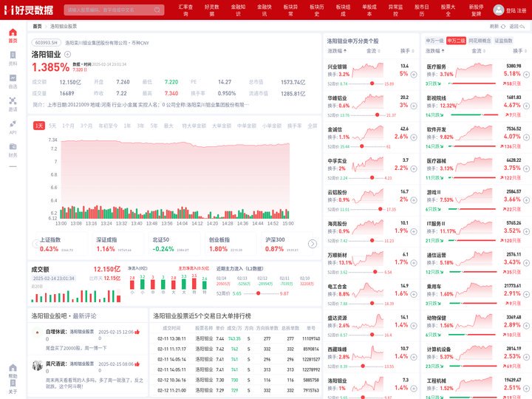Click plus icon on 中孚实业 row
The height and width of the screenshot is (399, 532).
(414, 168)
